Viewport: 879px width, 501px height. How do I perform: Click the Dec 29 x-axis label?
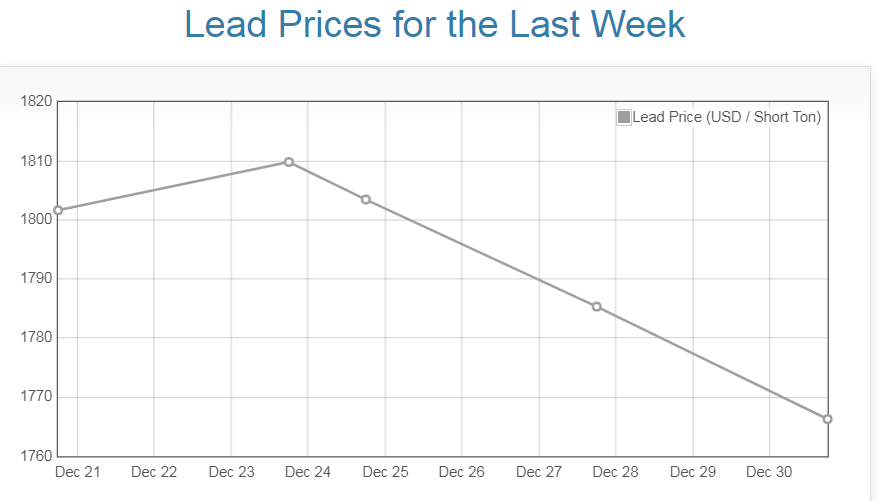(693, 472)
